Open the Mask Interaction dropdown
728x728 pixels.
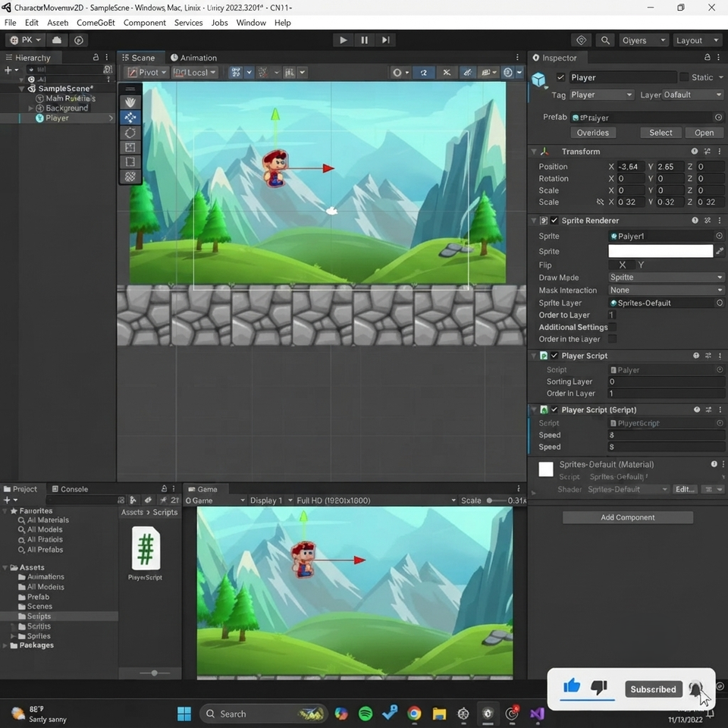(x=667, y=290)
